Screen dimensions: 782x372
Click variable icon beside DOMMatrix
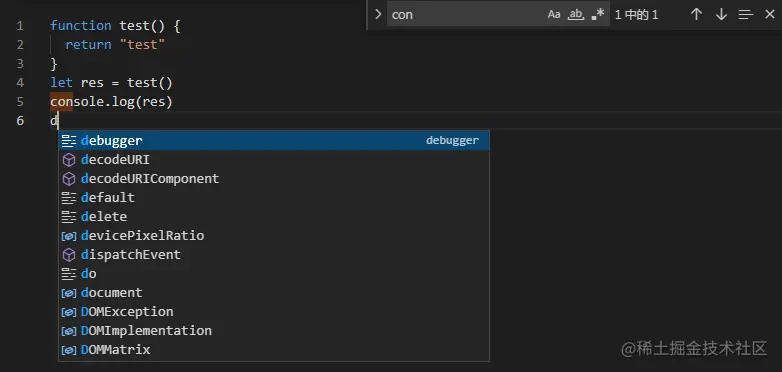tap(68, 350)
